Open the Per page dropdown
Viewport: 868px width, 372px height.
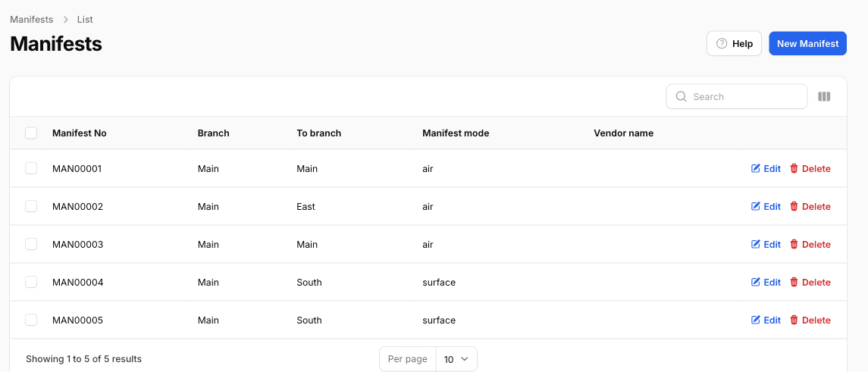point(456,359)
